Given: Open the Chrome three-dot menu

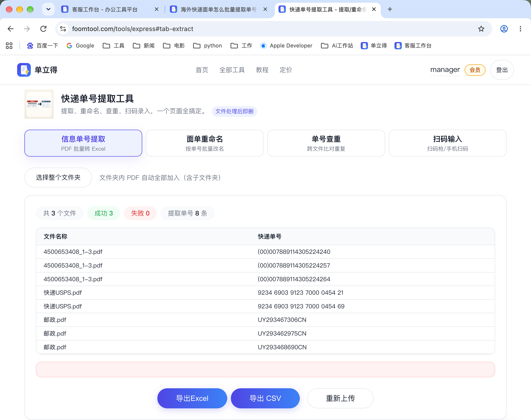Looking at the screenshot, I should tap(520, 29).
